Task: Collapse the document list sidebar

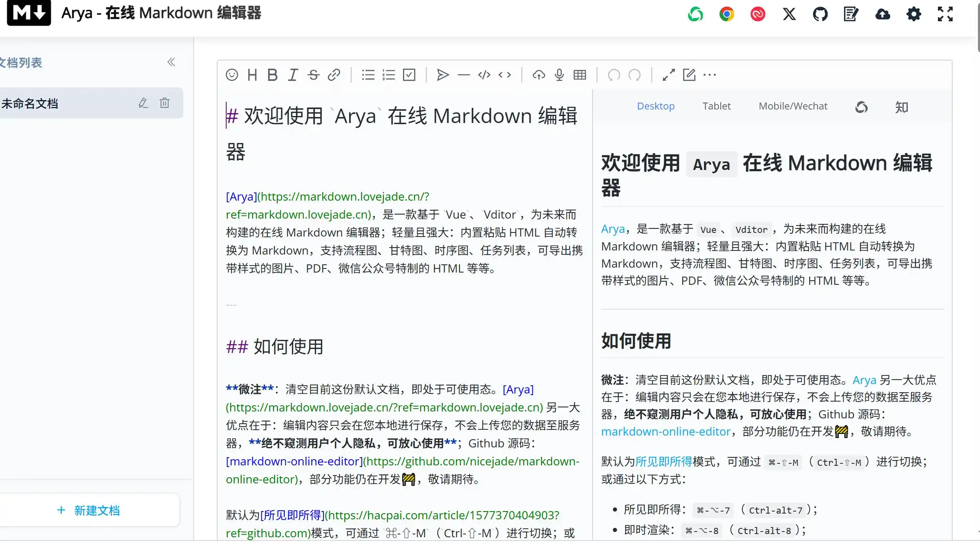Action: click(171, 62)
